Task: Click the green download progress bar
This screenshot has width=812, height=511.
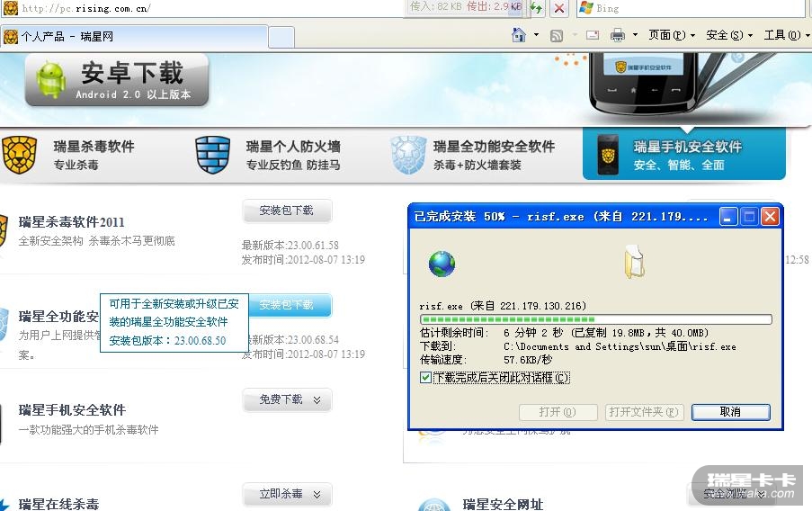Action: (596, 318)
